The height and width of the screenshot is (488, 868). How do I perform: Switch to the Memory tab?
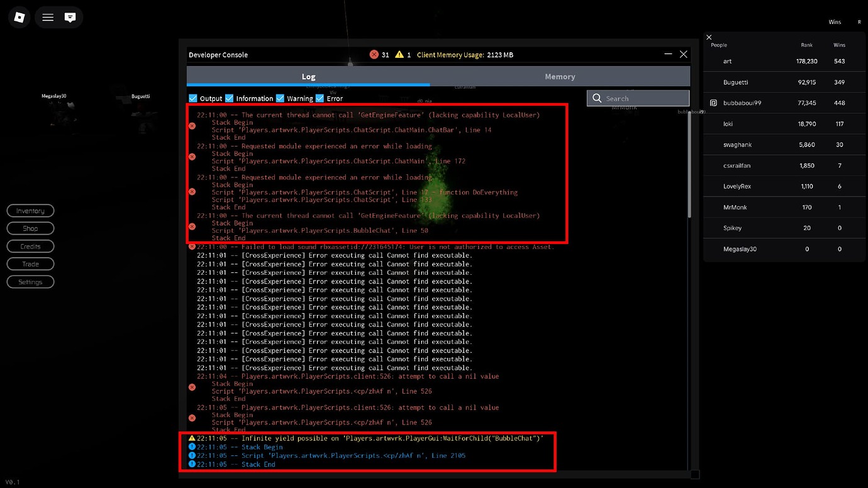pyautogui.click(x=560, y=76)
